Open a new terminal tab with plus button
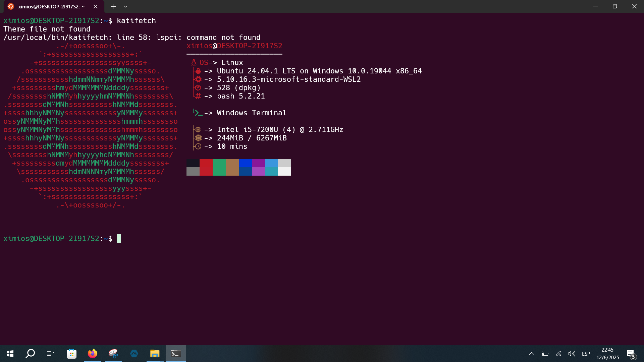Image resolution: width=644 pixels, height=362 pixels. tap(113, 6)
